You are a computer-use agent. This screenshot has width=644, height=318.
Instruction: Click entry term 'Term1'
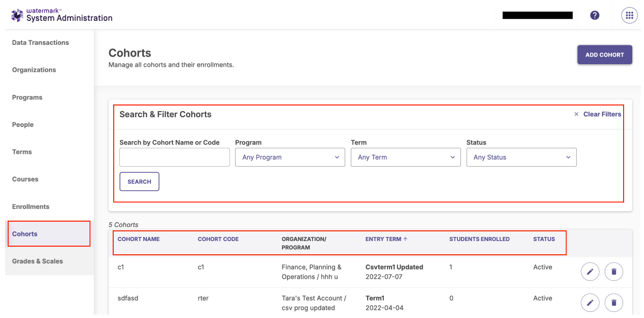375,298
